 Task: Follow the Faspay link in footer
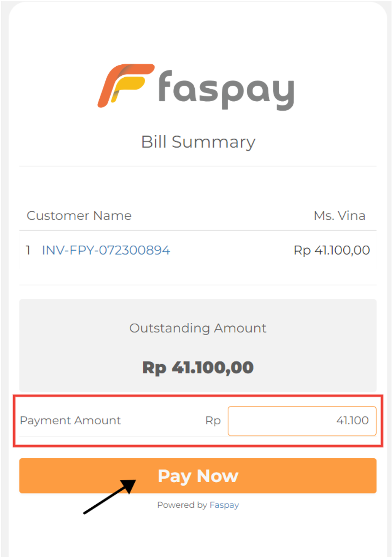pos(224,505)
